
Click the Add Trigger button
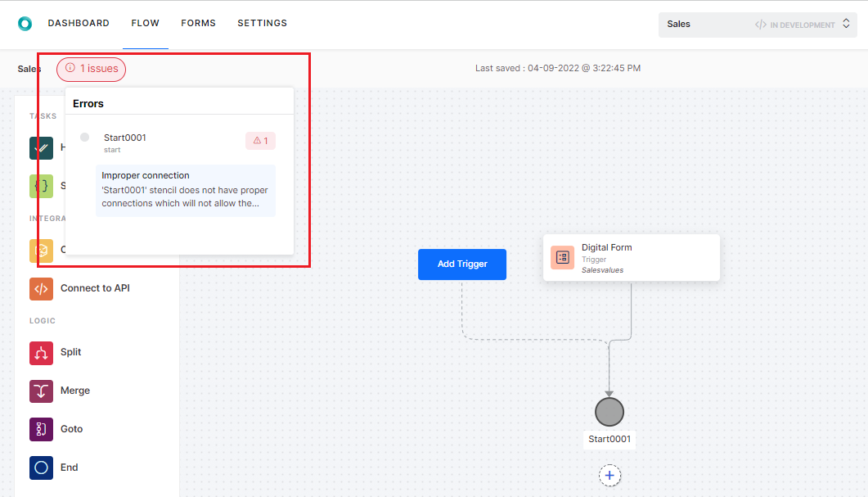click(x=461, y=264)
